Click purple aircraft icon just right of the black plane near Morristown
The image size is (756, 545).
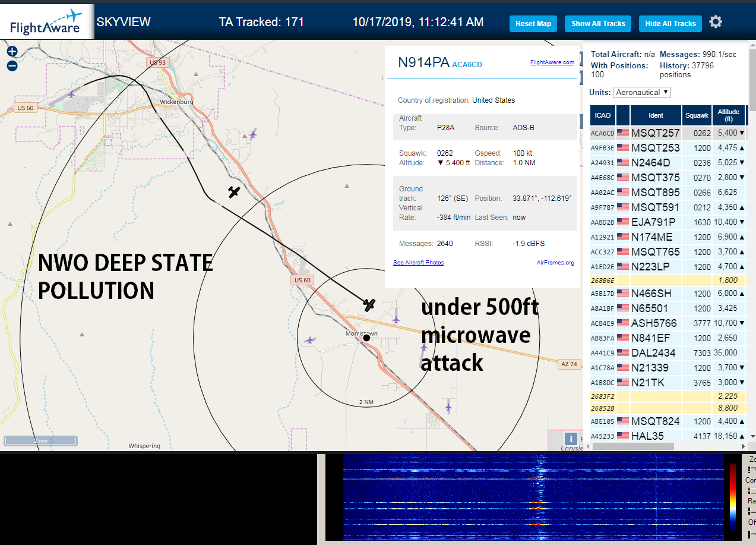[x=396, y=319]
